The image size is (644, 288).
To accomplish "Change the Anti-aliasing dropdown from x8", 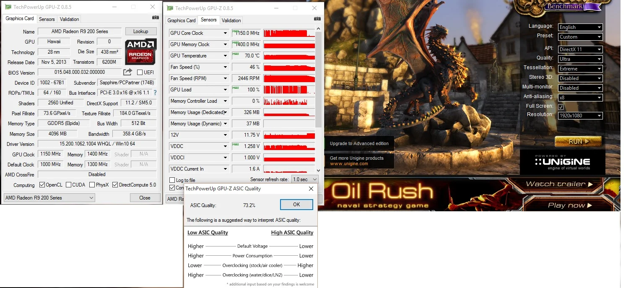I will click(580, 97).
